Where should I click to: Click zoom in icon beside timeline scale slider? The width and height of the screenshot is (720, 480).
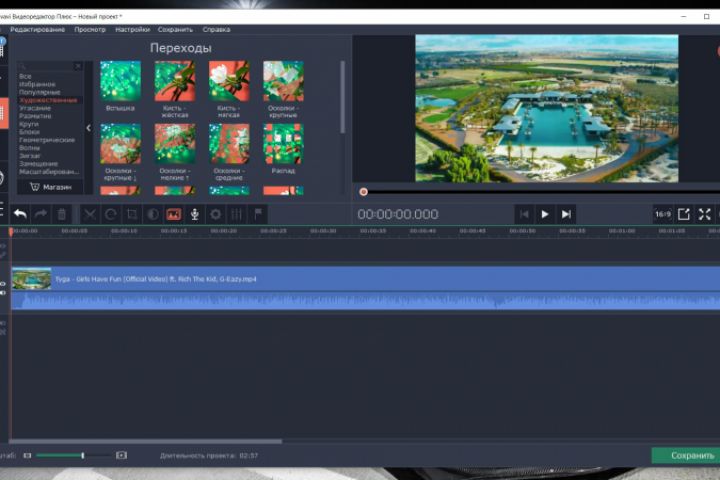121,455
